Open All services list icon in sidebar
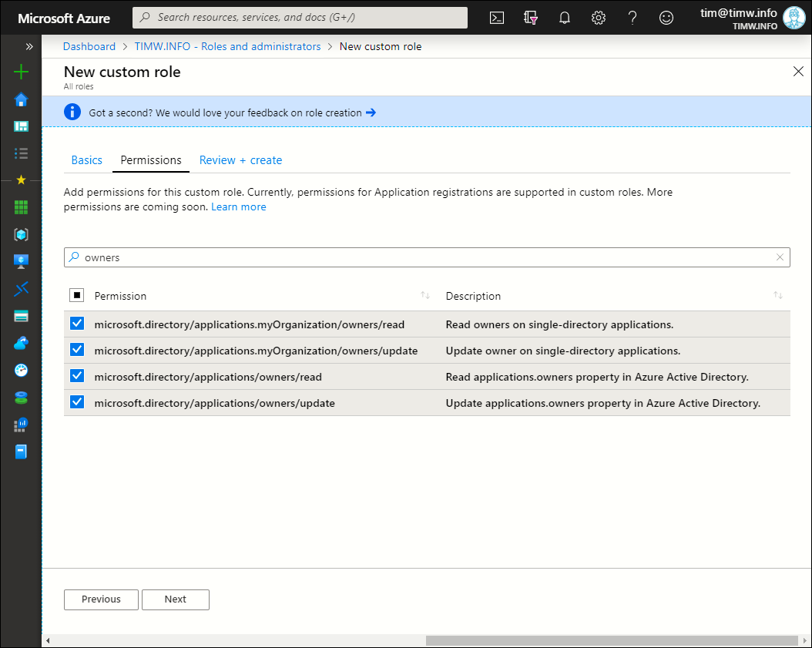 22,153
